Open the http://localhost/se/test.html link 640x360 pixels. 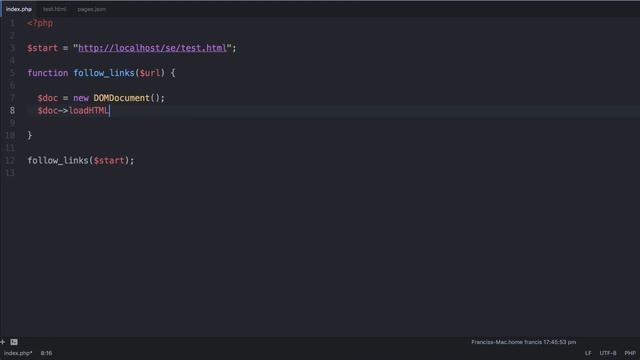coord(152,48)
